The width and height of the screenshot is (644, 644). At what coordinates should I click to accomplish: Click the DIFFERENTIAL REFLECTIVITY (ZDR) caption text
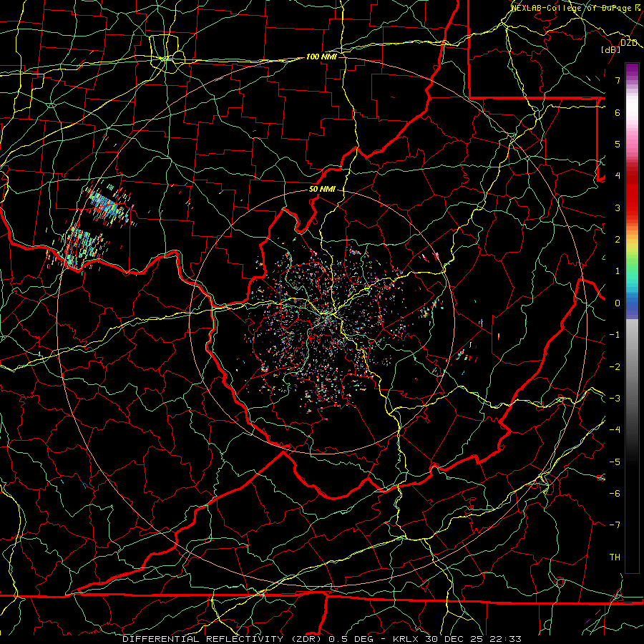tap(223, 639)
